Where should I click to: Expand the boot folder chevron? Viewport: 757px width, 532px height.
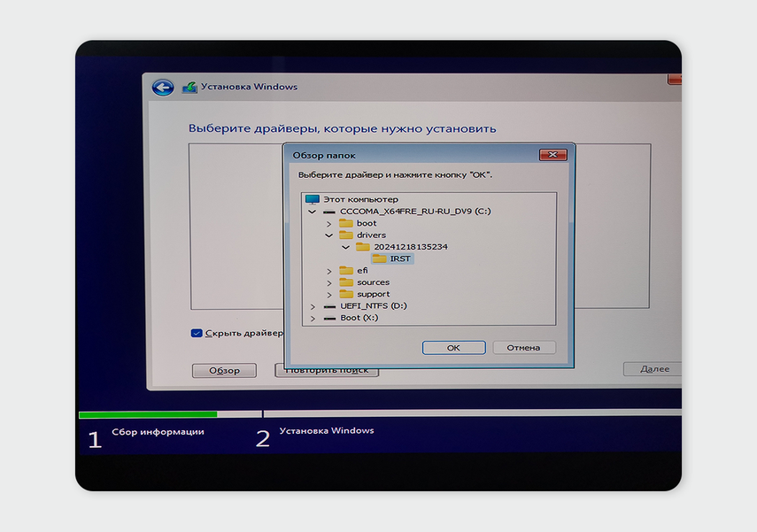328,224
